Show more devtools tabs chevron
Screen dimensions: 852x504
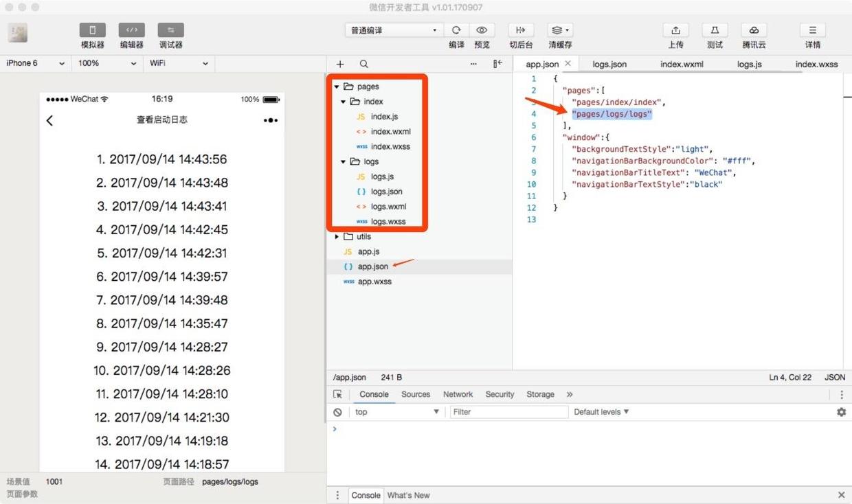(x=570, y=395)
